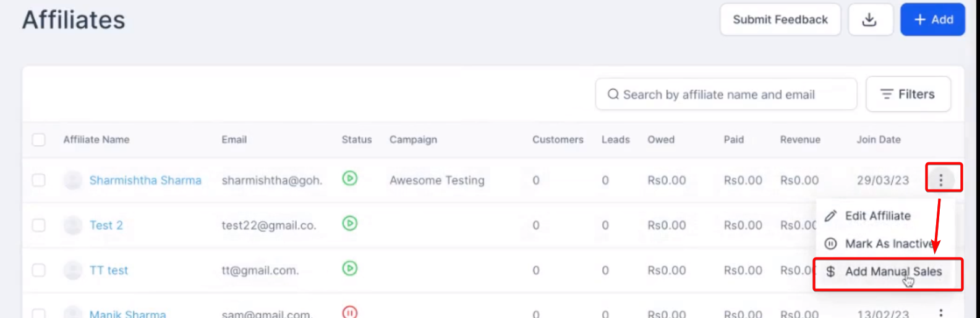Click the Affiliates page heading
Screen dimensions: 980x318
click(x=74, y=20)
